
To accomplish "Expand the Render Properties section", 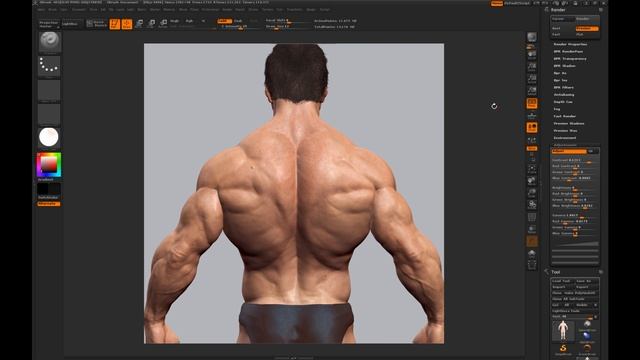I will (x=570, y=44).
